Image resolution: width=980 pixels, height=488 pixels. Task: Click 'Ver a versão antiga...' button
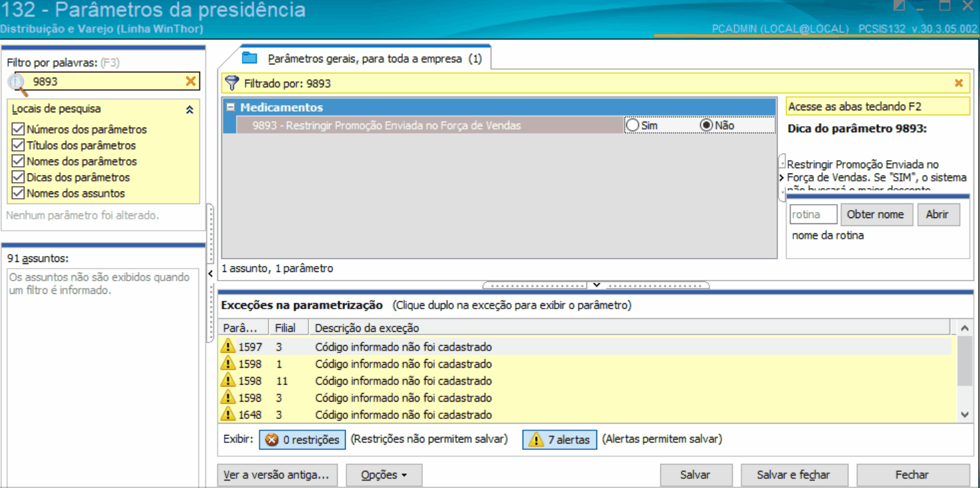[277, 475]
